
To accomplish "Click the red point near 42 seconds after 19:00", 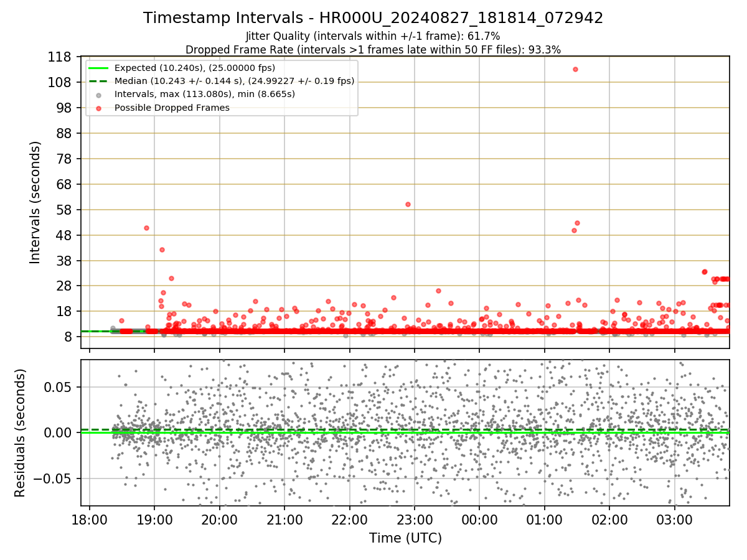I will (x=162, y=250).
